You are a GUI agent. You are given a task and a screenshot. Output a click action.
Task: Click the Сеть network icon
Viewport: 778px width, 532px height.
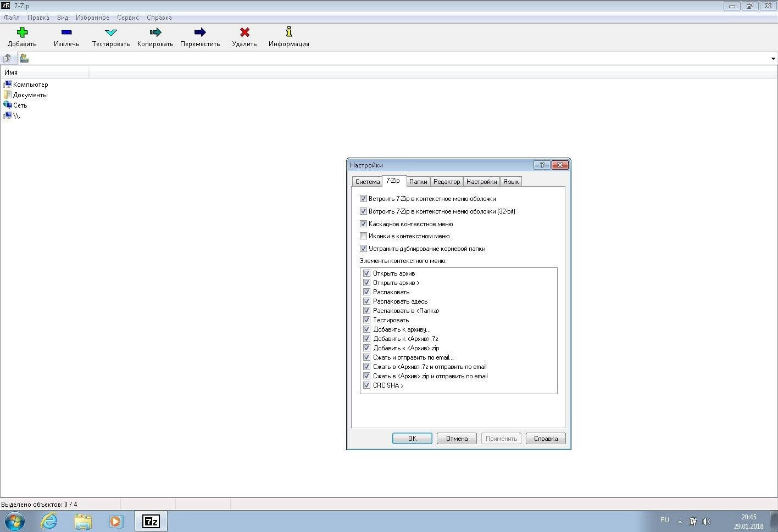7,105
